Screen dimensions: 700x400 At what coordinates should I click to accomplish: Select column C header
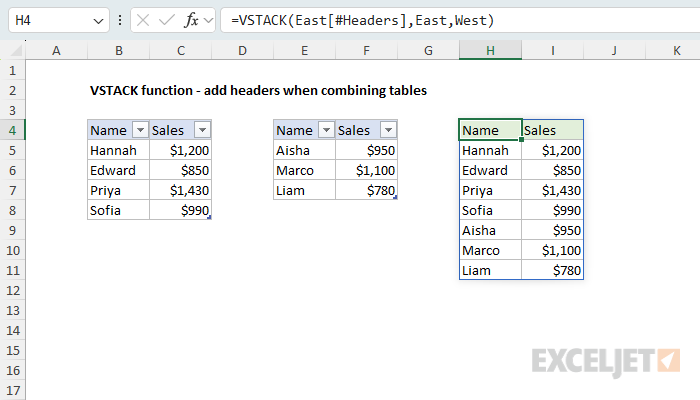(x=180, y=50)
